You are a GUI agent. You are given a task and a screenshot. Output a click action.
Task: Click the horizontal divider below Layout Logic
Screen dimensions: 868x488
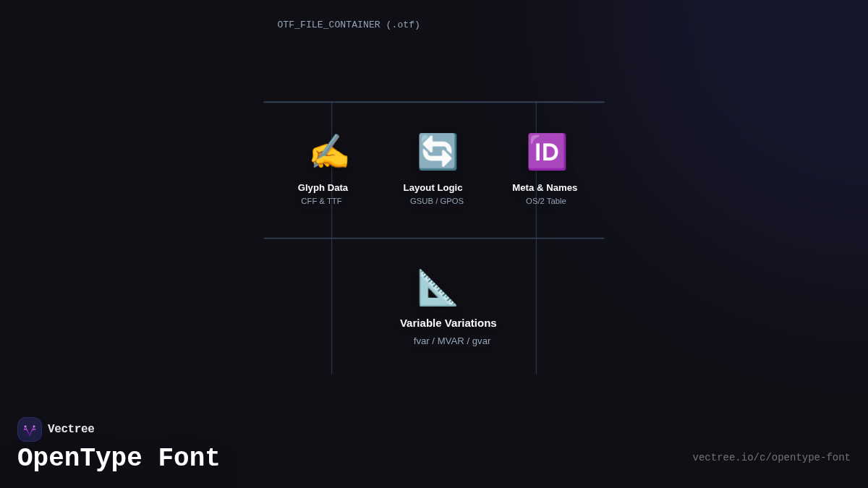click(434, 238)
